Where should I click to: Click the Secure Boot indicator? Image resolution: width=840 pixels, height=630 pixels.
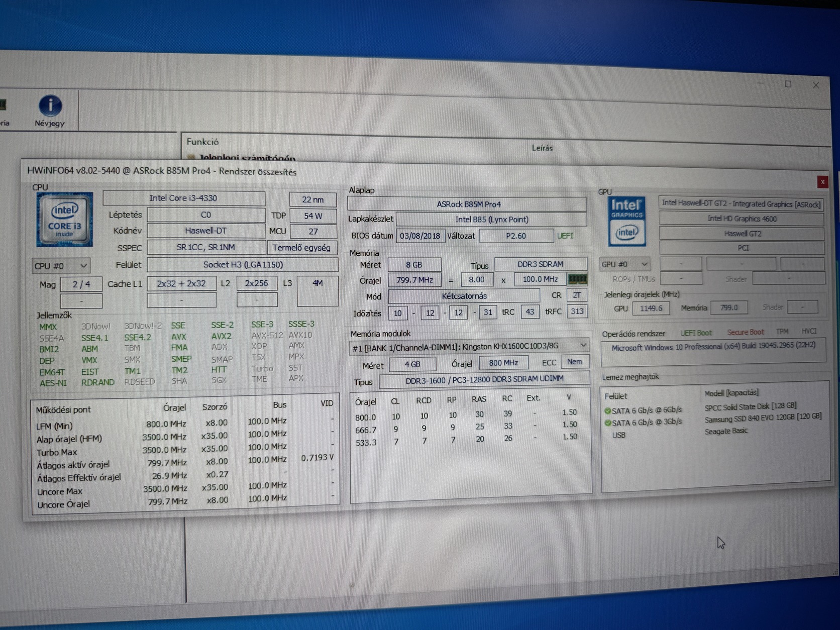coord(745,332)
